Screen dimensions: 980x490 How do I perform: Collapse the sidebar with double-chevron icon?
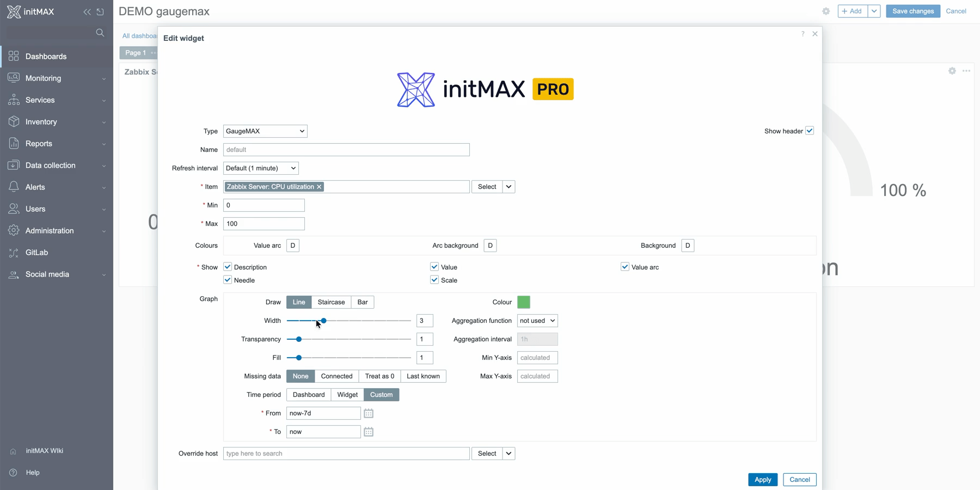[x=87, y=11]
